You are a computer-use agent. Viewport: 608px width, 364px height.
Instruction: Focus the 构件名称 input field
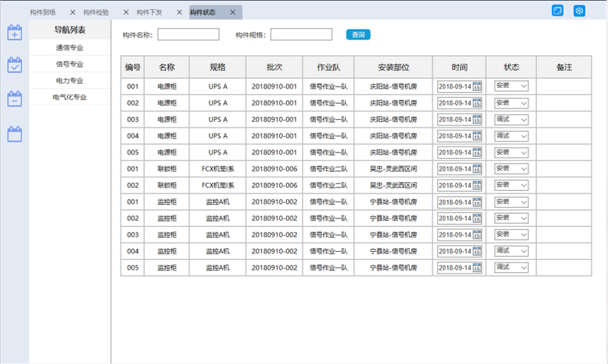[x=188, y=35]
